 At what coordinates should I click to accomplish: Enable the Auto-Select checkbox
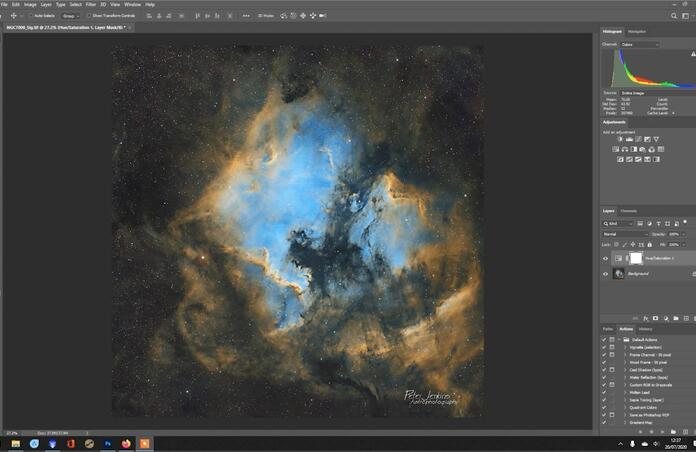[x=31, y=16]
